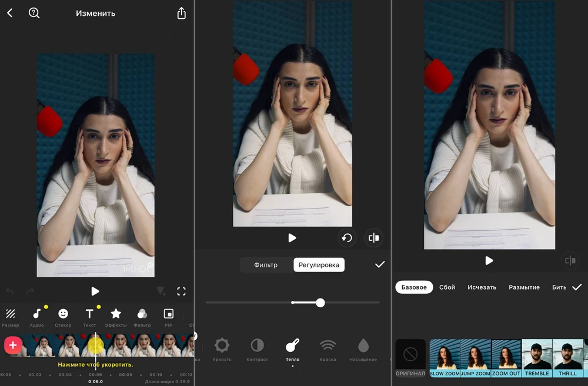
Task: Go back with the left chevron
Action: pyautogui.click(x=10, y=13)
